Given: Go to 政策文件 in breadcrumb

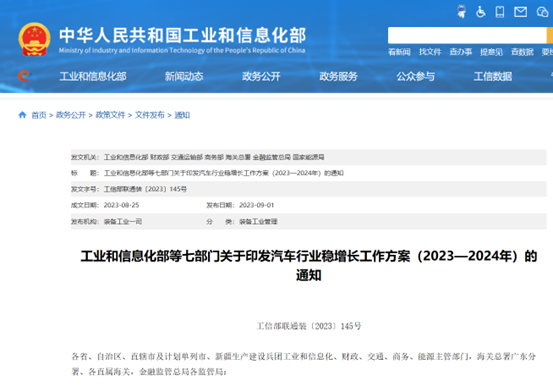Looking at the screenshot, I should pos(110,115).
